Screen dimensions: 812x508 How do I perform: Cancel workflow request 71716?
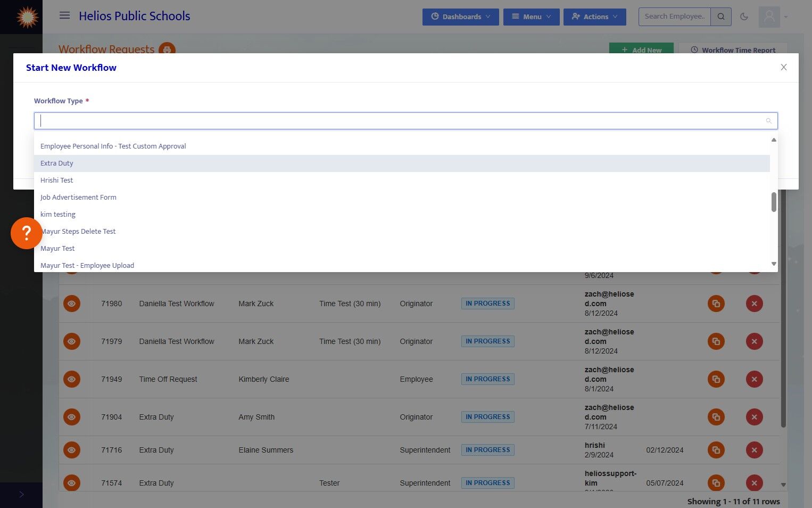tap(755, 450)
